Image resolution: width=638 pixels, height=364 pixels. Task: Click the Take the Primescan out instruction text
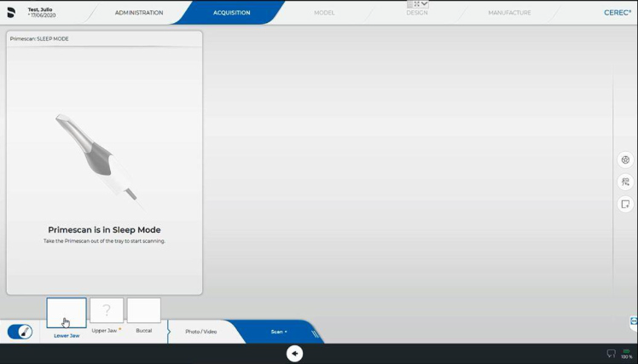[x=104, y=241]
